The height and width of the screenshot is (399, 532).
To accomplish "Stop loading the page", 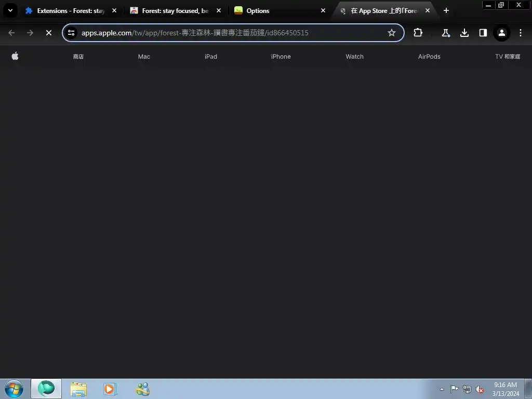I will [x=49, y=33].
